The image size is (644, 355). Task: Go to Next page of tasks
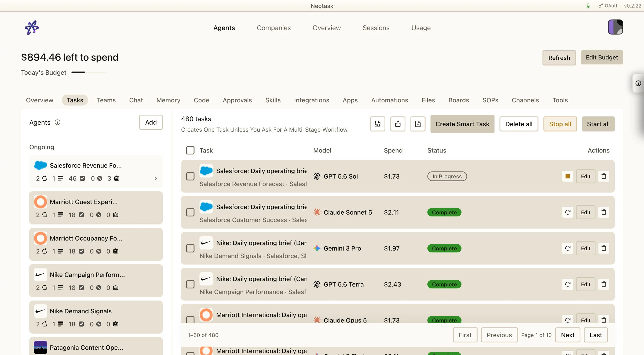pyautogui.click(x=568, y=335)
